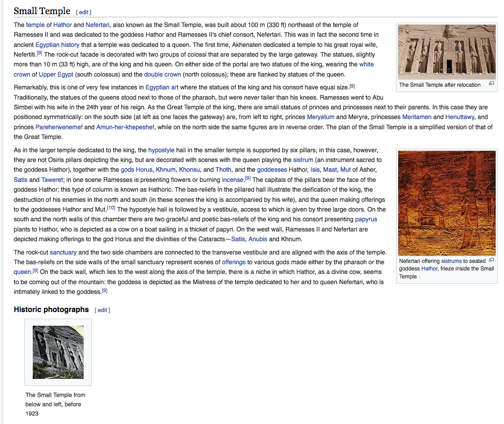Go to the Upper Egypt article
The image size is (504, 424).
56,74
